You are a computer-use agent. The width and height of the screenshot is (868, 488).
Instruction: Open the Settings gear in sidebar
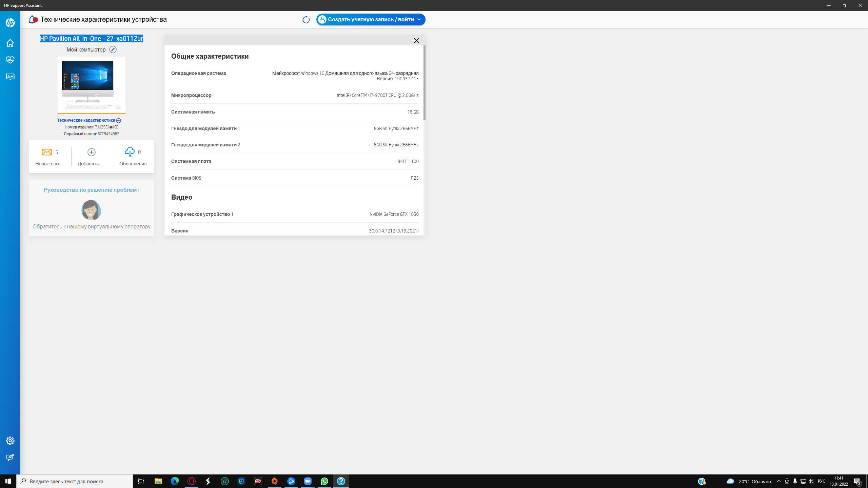10,441
